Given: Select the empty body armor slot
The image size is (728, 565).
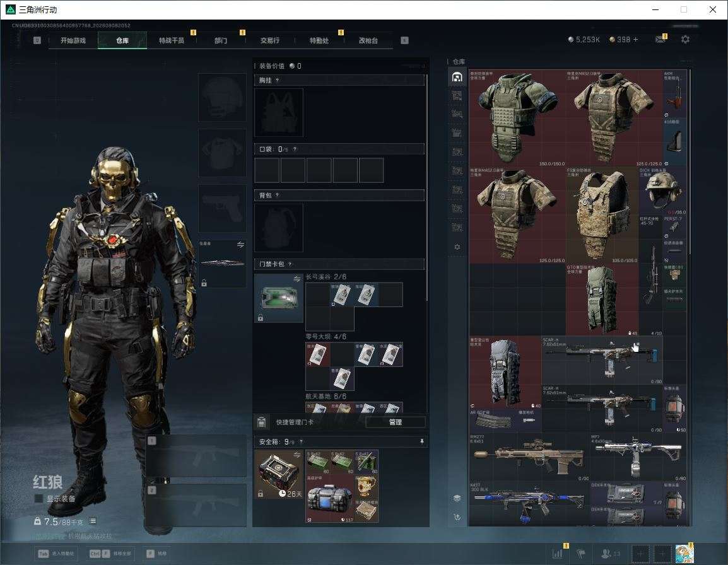Looking at the screenshot, I should coord(223,153).
